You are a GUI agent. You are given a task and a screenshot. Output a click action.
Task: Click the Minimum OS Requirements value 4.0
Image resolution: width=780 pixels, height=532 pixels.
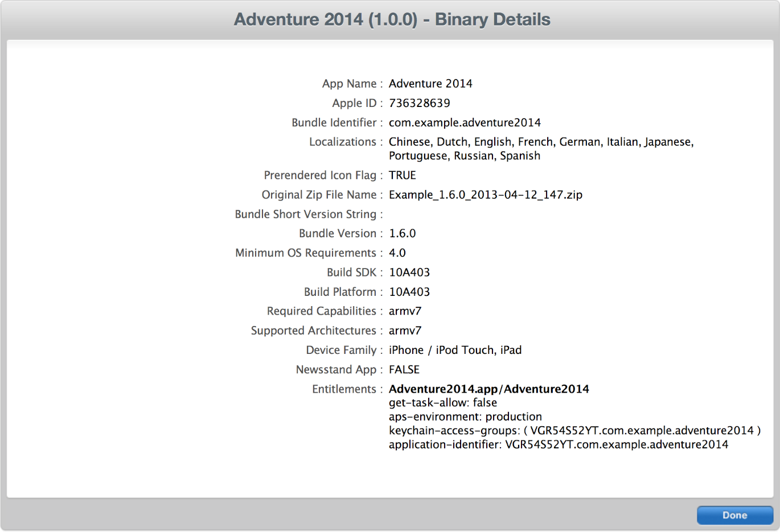tap(397, 253)
